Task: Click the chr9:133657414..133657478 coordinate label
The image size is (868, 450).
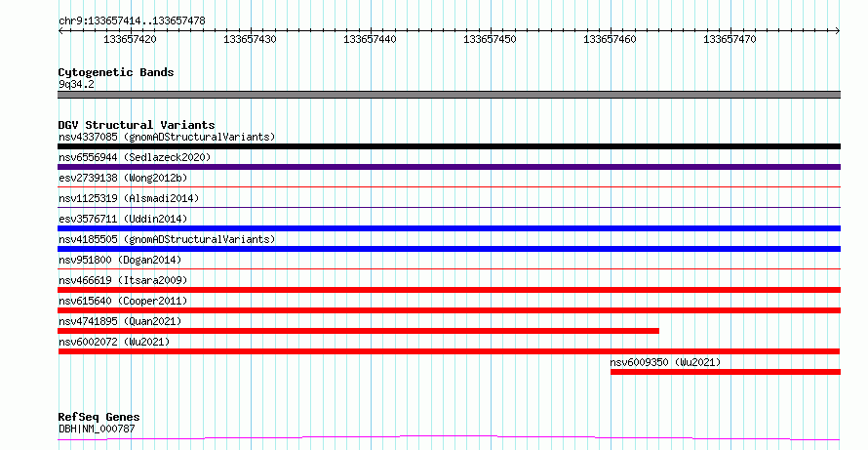Action: (x=132, y=20)
